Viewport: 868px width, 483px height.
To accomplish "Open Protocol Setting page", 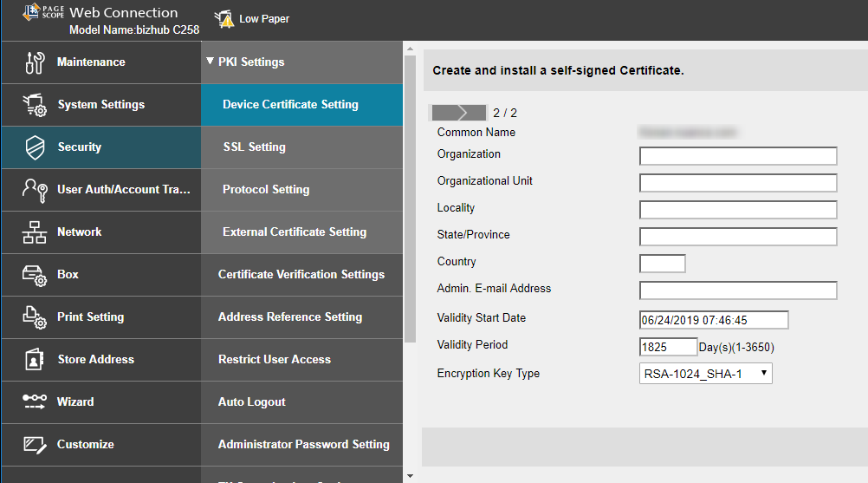I will tap(301, 189).
